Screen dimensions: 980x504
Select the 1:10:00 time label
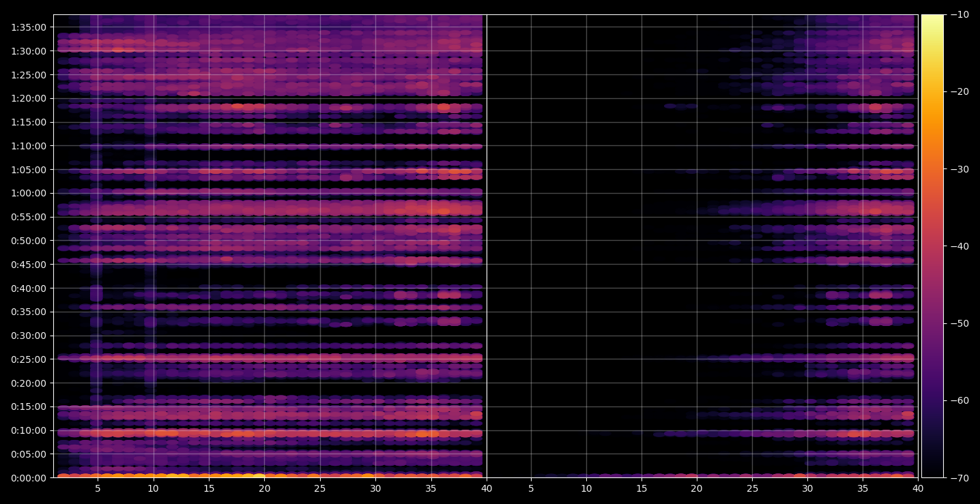(x=29, y=146)
